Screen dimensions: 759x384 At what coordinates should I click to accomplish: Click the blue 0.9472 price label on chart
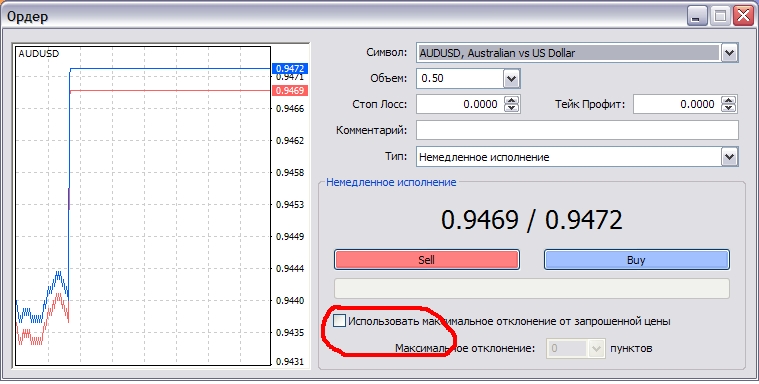289,69
